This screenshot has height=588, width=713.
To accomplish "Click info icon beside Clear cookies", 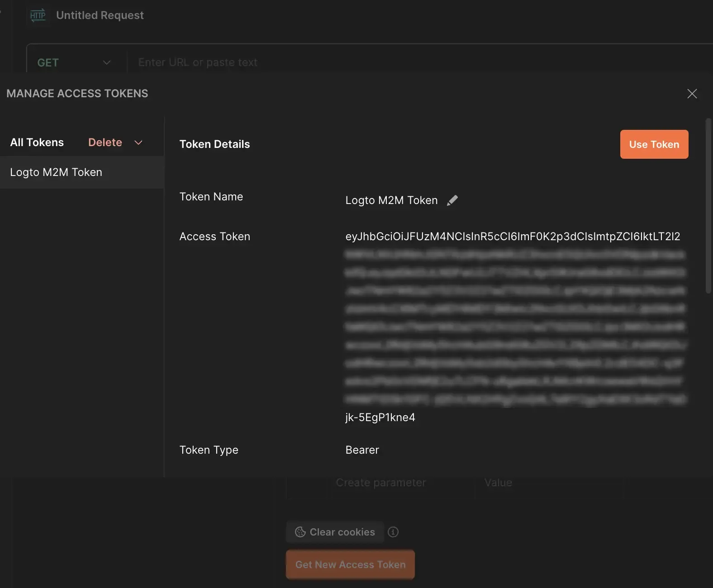I will [393, 532].
